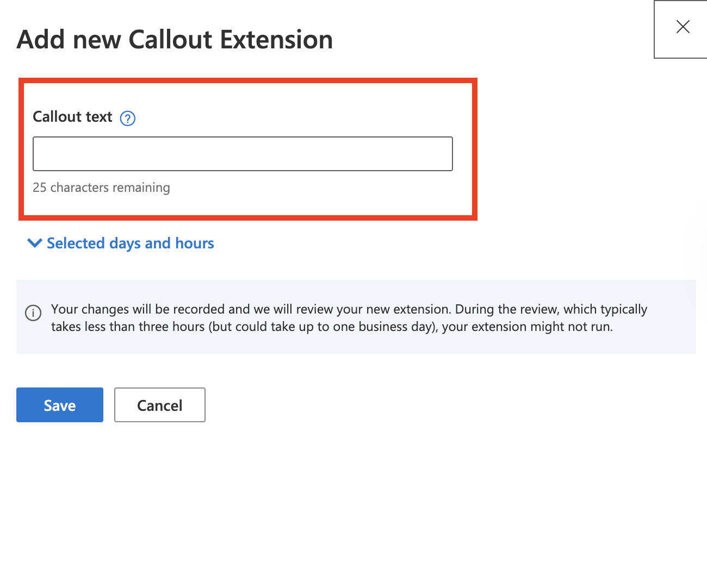Click the 'takes less than three hours' notice line
This screenshot has height=588, width=707.
click(332, 327)
